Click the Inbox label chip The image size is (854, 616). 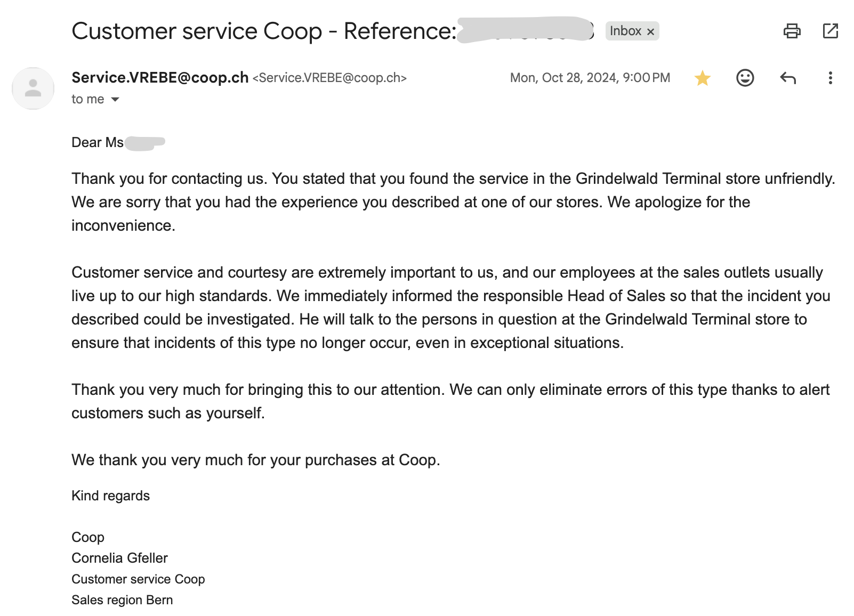tap(625, 31)
